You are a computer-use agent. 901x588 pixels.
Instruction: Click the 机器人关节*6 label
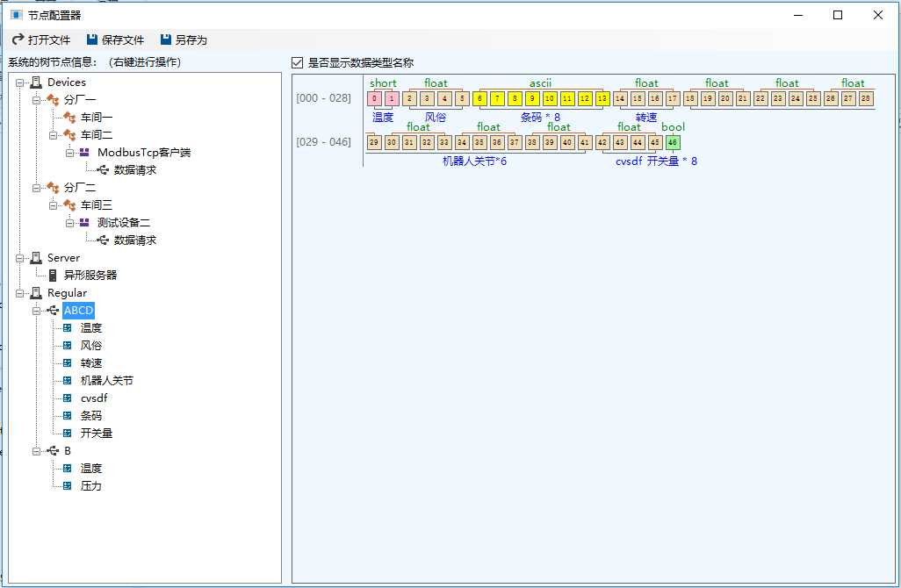[474, 161]
